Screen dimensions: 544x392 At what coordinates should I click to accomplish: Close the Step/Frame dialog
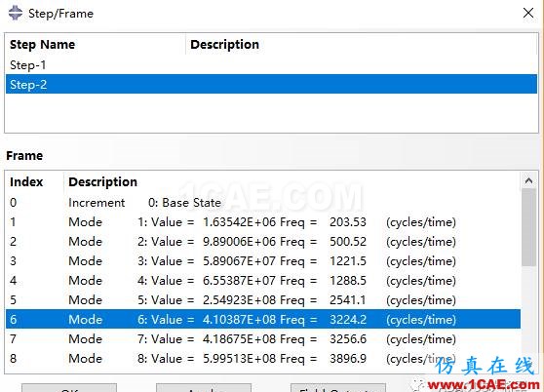coord(528,14)
